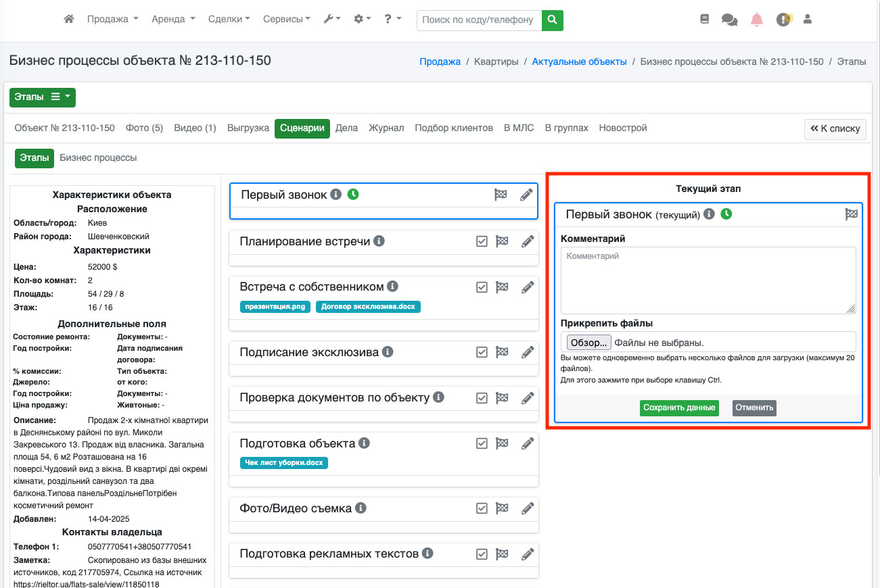Check the 'Встреча с собственником' stage checkbox
The image size is (880, 588).
click(482, 287)
